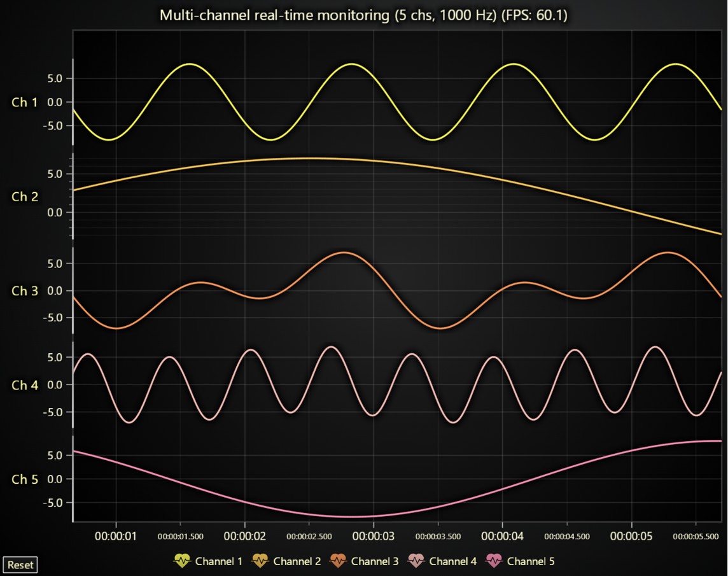Click the 00:00:05.500 minor tick label

click(x=696, y=537)
